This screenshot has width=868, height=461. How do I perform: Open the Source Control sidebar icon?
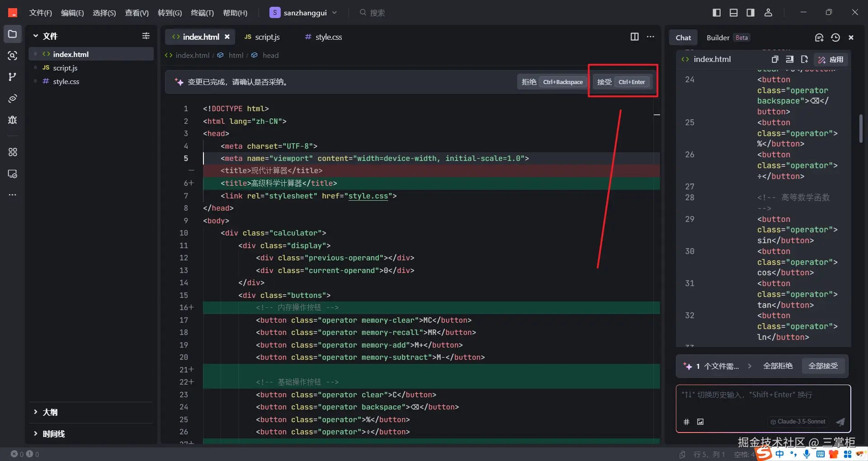(x=12, y=77)
